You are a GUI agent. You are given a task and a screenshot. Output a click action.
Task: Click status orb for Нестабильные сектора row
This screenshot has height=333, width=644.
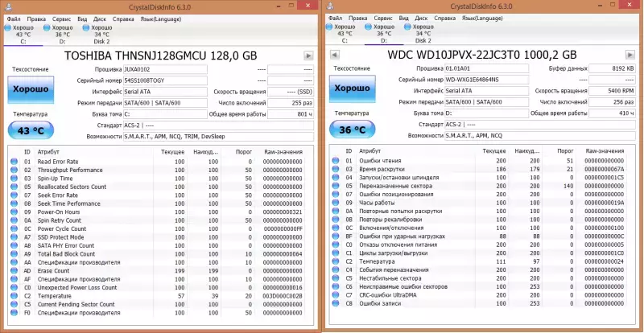336,278
